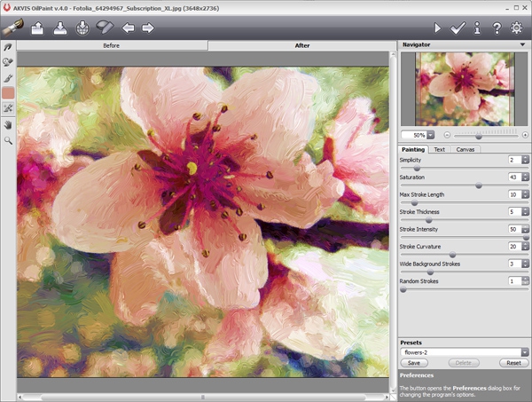Adjust the Navigator zoom slider
The image size is (532, 402).
click(479, 137)
